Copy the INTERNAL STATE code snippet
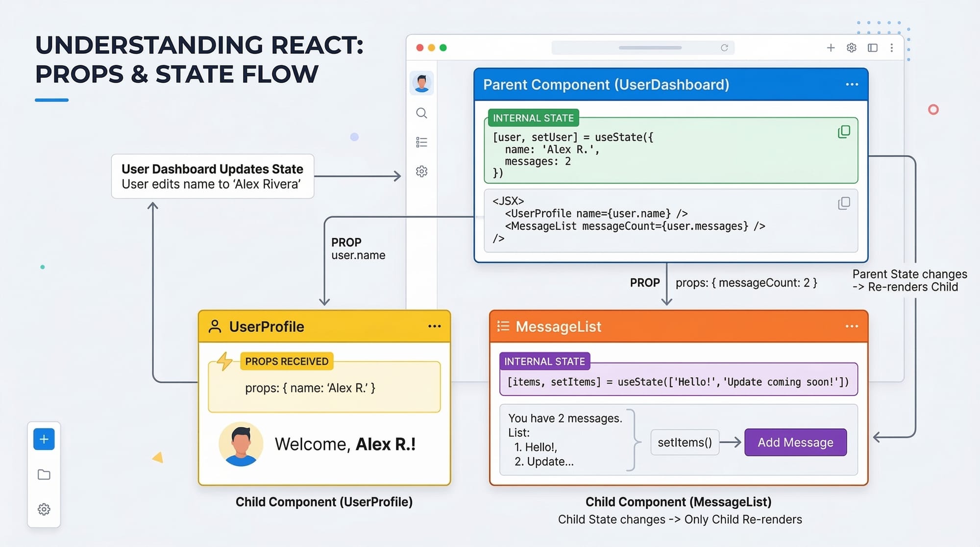The image size is (980, 547). point(844,131)
